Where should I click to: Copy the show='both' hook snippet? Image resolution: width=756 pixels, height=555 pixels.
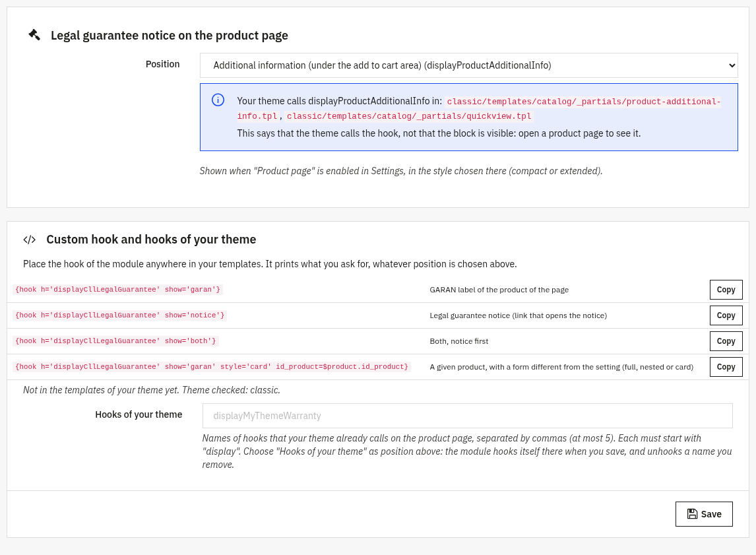pos(726,341)
